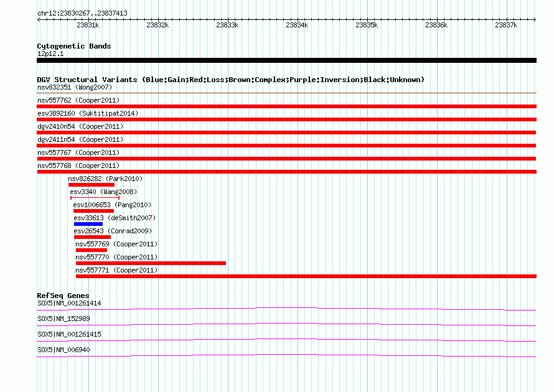This screenshot has height=392, width=554.
Task: Click the nsv832351 (Wong2007) variant label
Action: click(x=75, y=87)
